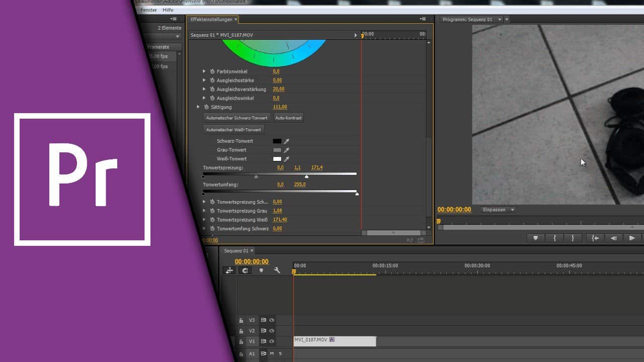Open Effekteinstellungen panel menu icon

pos(423,19)
